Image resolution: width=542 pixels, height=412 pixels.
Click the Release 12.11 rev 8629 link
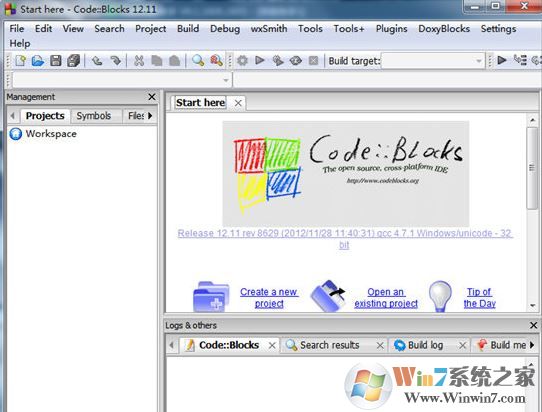345,239
